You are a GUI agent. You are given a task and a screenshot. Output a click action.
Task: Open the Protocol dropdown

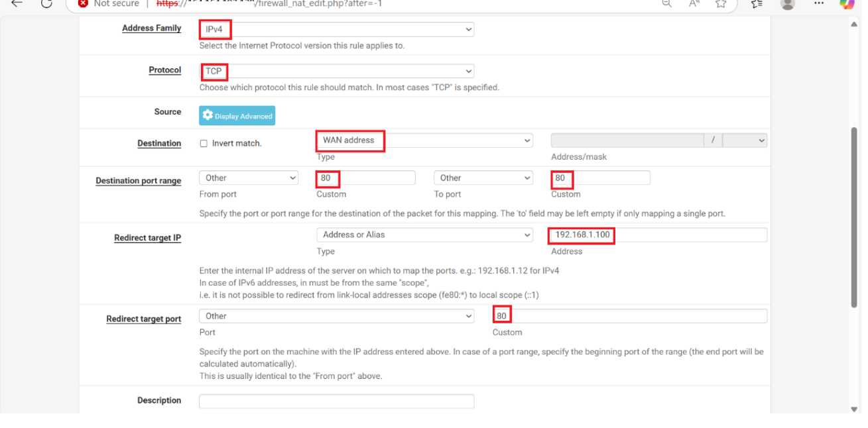337,71
